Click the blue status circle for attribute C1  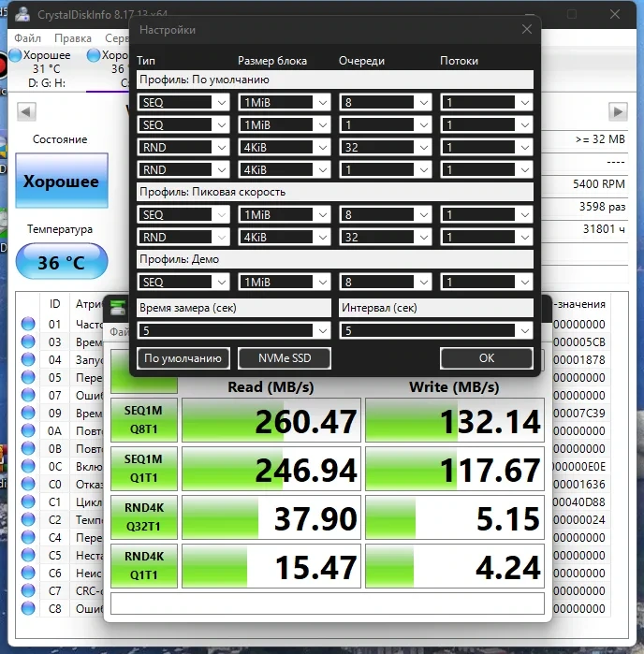pyautogui.click(x=28, y=501)
